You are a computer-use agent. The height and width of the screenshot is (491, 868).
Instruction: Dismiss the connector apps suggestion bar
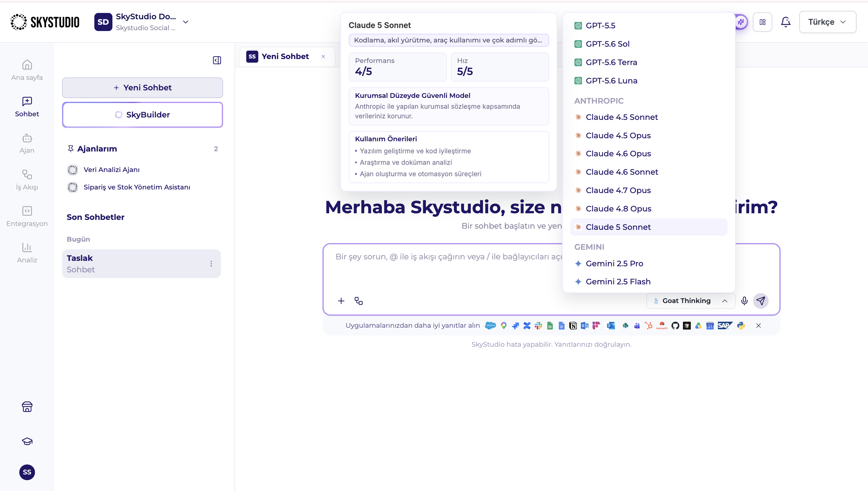coord(758,325)
